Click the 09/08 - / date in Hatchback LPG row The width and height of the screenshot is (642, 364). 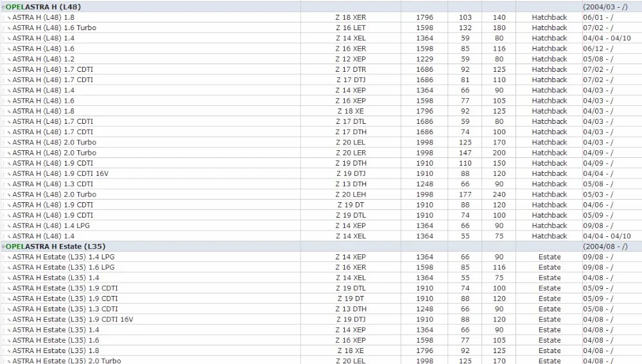[x=598, y=225]
